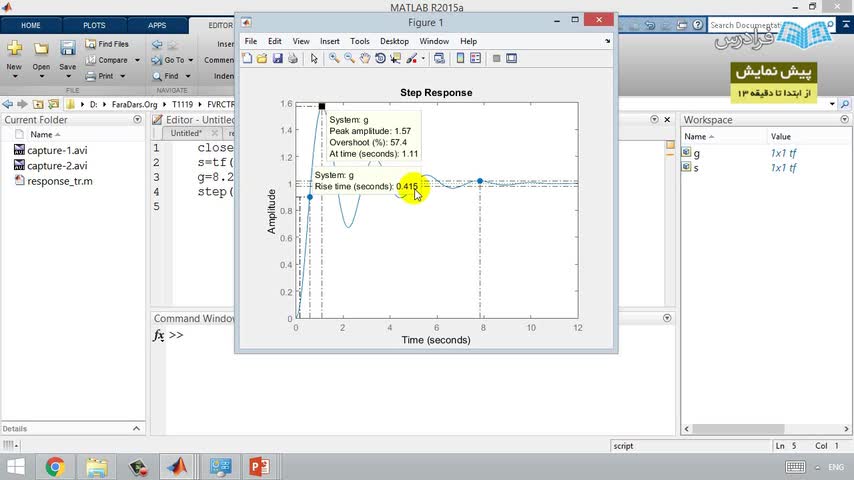Click Find Files in the ribbon
The image size is (854, 480).
(x=107, y=44)
